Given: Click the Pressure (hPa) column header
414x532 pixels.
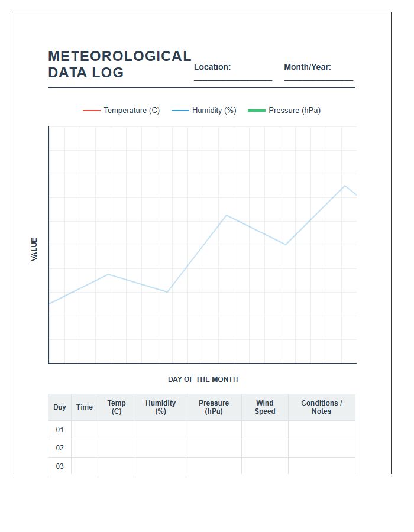Looking at the screenshot, I should click(x=214, y=407).
